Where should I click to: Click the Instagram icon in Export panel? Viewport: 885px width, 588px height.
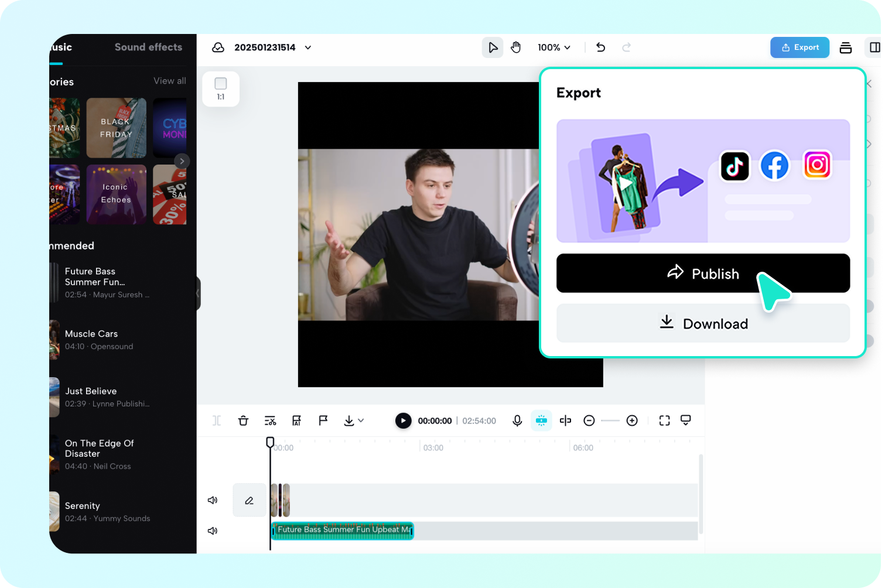click(x=817, y=165)
